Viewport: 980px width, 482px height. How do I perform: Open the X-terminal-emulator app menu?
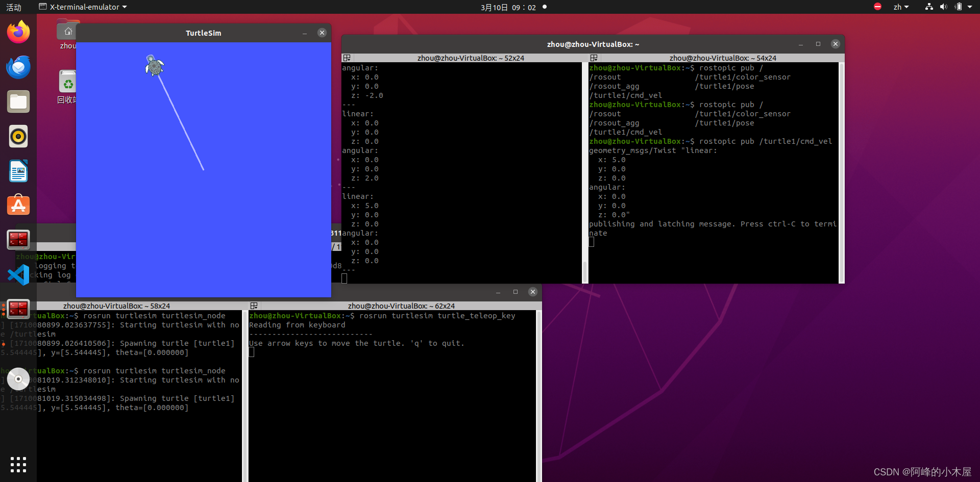[x=83, y=7]
